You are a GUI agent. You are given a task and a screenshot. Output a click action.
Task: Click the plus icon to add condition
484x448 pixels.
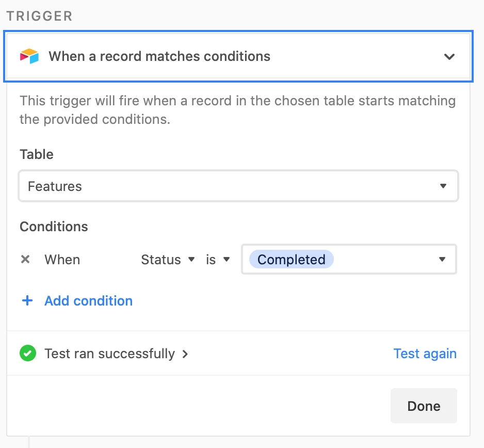(x=27, y=300)
